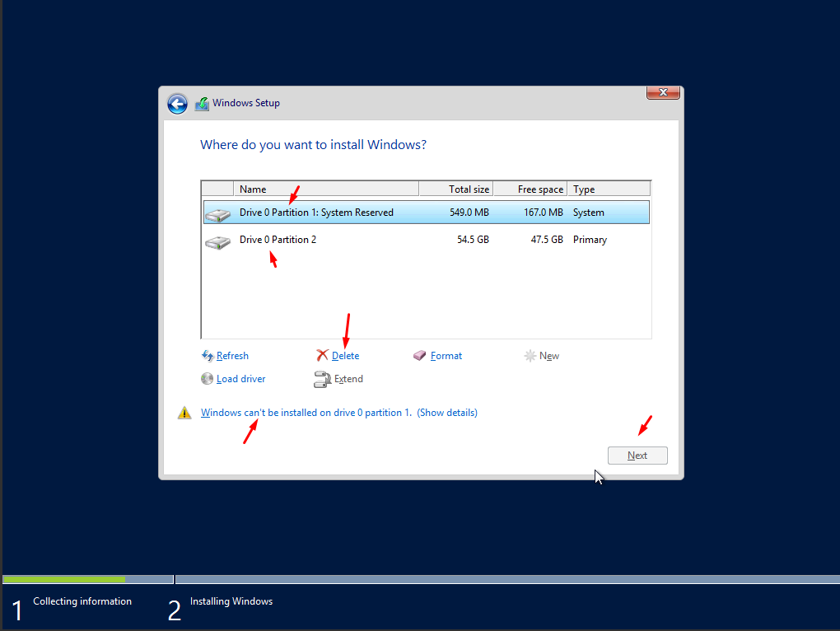Click the Format eraser icon
The width and height of the screenshot is (840, 631).
coord(419,355)
